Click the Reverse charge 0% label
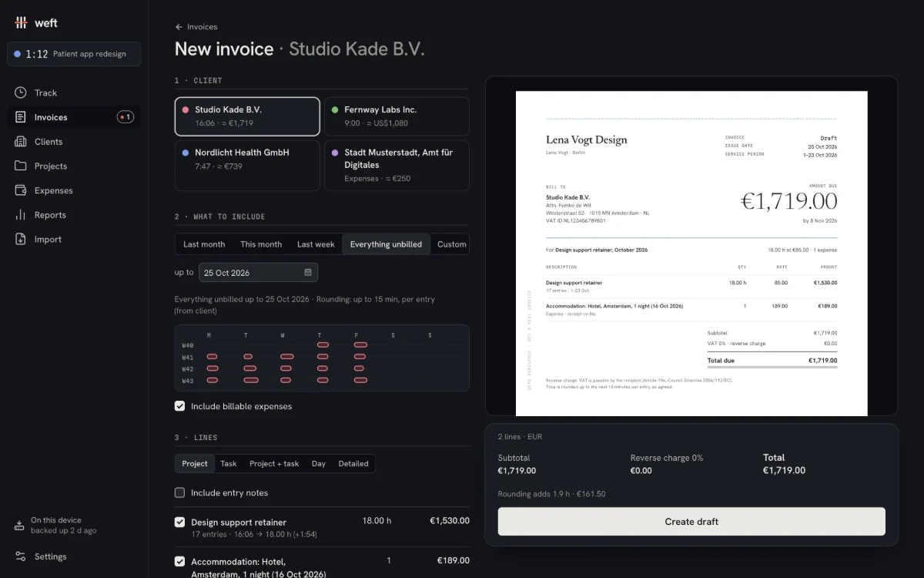 pos(666,458)
